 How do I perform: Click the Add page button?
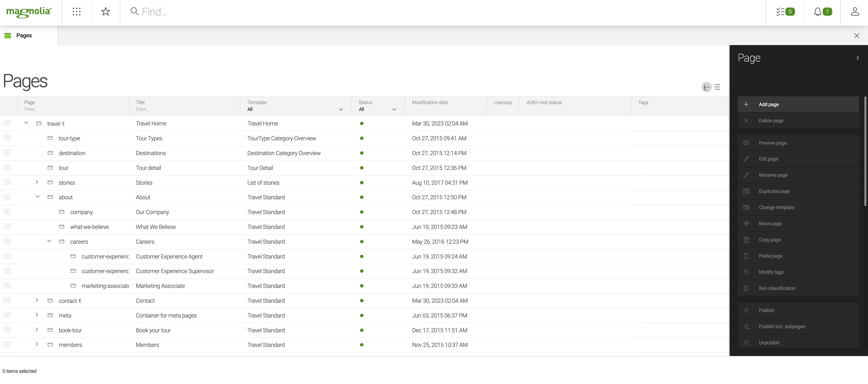[798, 105]
